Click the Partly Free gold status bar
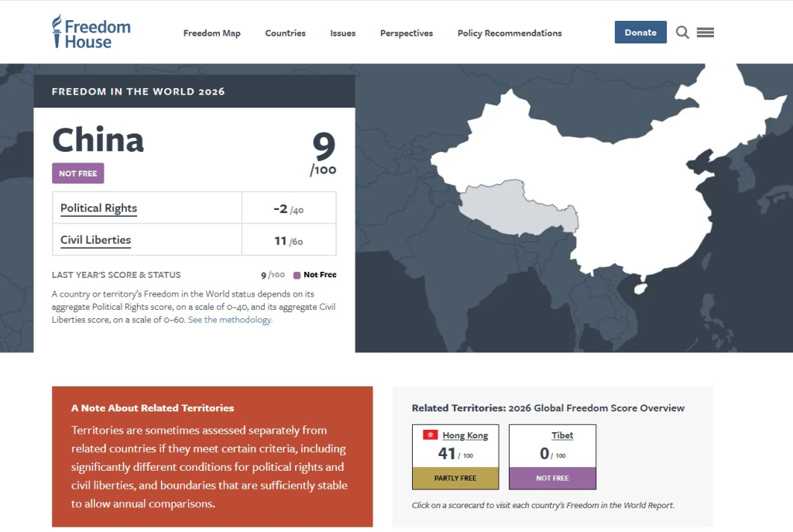793x532 pixels. click(455, 479)
